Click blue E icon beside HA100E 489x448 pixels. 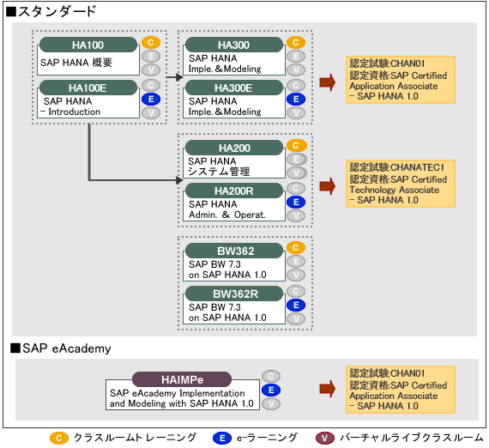(151, 100)
